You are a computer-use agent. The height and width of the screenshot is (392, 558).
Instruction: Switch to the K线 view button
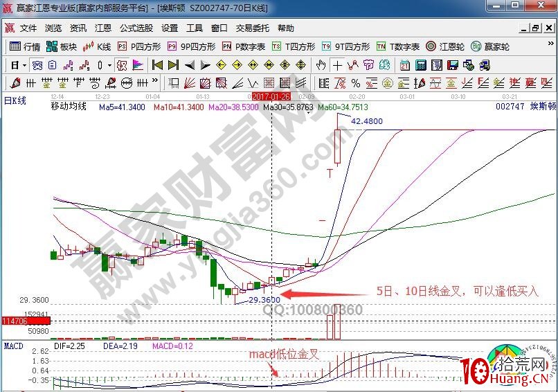97,46
